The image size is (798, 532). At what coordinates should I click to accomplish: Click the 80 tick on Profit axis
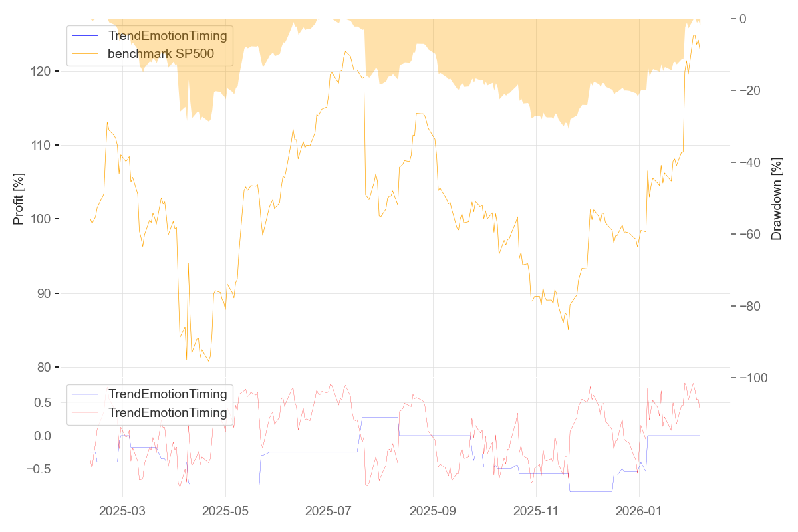pyautogui.click(x=43, y=368)
